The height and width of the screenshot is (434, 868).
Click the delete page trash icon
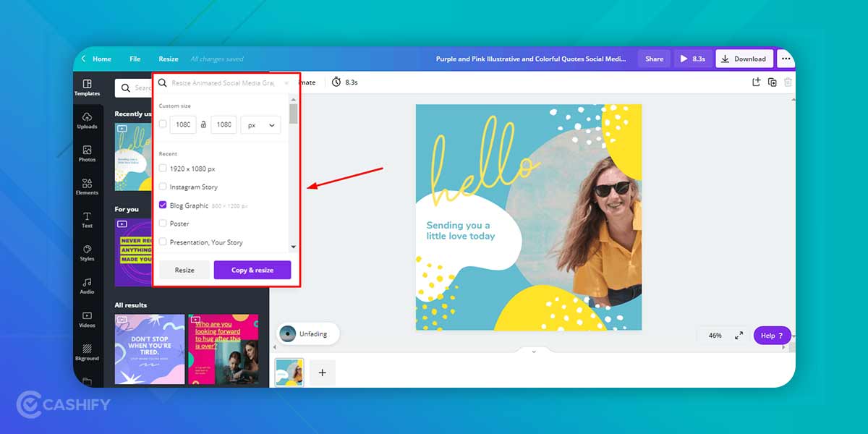point(788,82)
